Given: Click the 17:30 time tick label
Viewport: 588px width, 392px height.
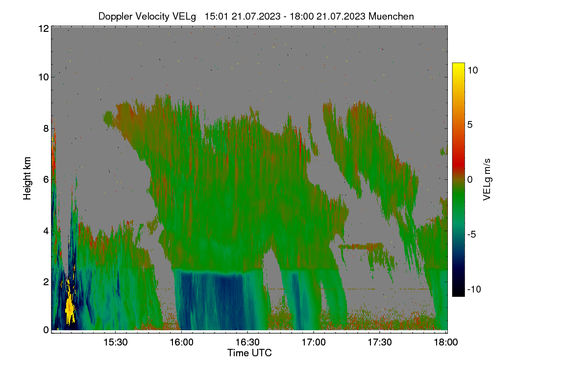Looking at the screenshot, I should (x=380, y=342).
